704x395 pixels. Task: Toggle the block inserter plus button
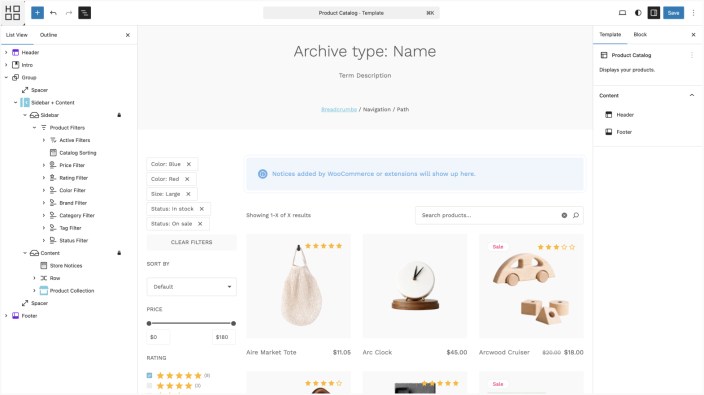(x=37, y=13)
